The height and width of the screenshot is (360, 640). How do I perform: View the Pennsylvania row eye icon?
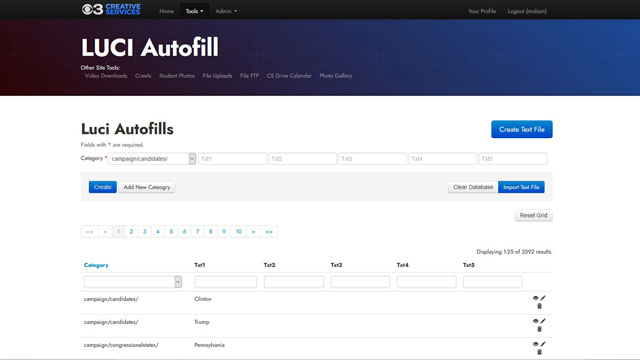coord(536,344)
